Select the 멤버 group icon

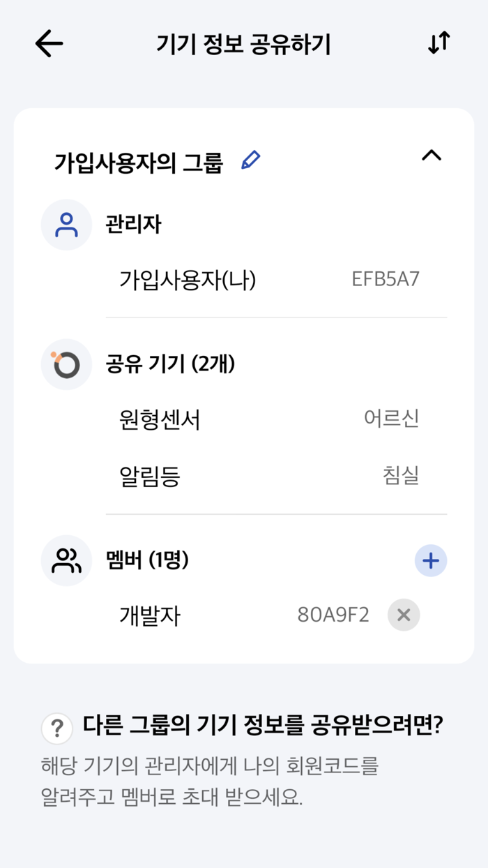[x=66, y=560]
